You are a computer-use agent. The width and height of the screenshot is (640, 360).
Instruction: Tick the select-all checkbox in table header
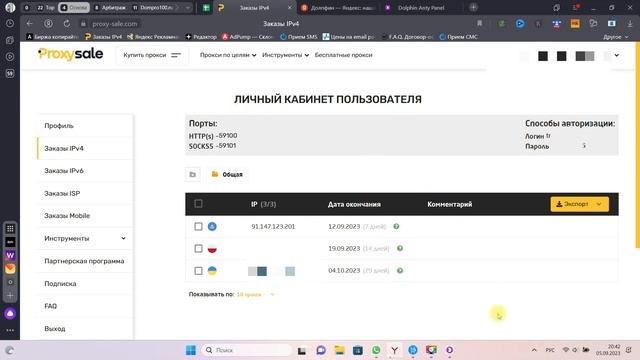(198, 204)
